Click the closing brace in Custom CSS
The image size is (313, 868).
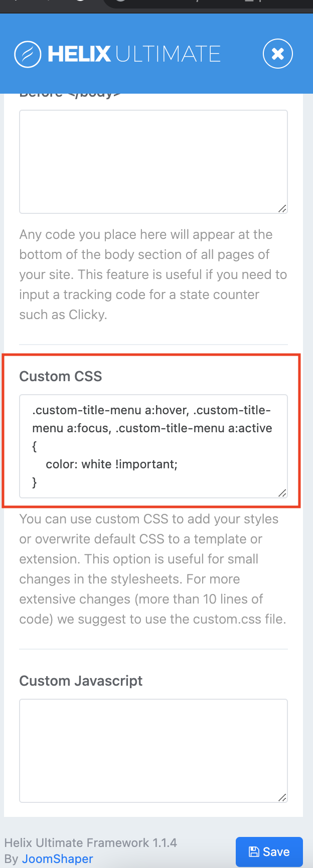point(35,482)
